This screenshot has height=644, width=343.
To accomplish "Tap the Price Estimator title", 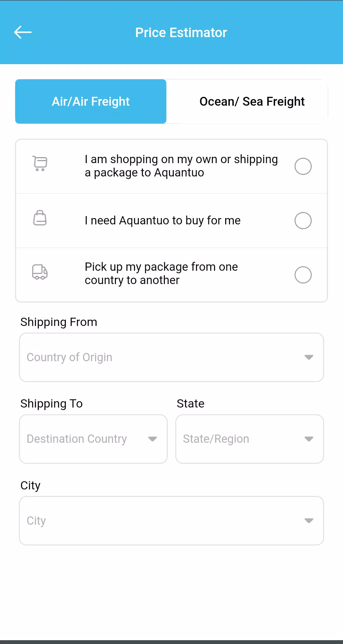I will [x=181, y=33].
